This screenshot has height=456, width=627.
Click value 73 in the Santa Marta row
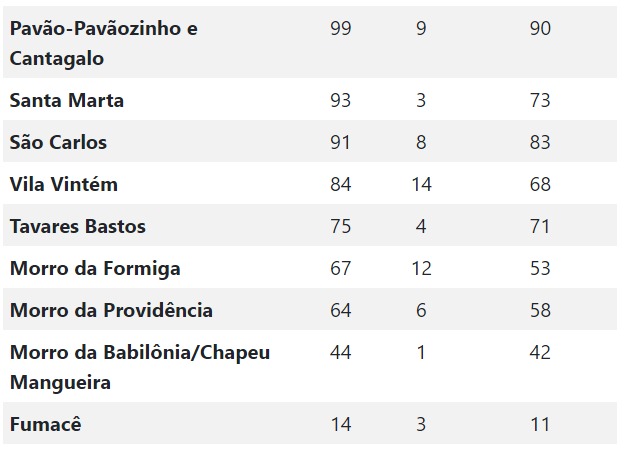(x=540, y=100)
